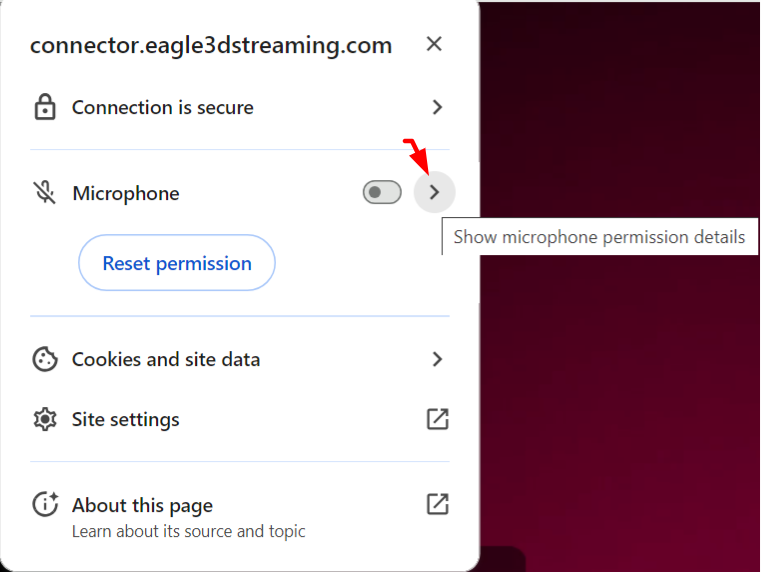This screenshot has width=762, height=572.
Task: Click external-link icon next to Site settings
Action: point(437,419)
